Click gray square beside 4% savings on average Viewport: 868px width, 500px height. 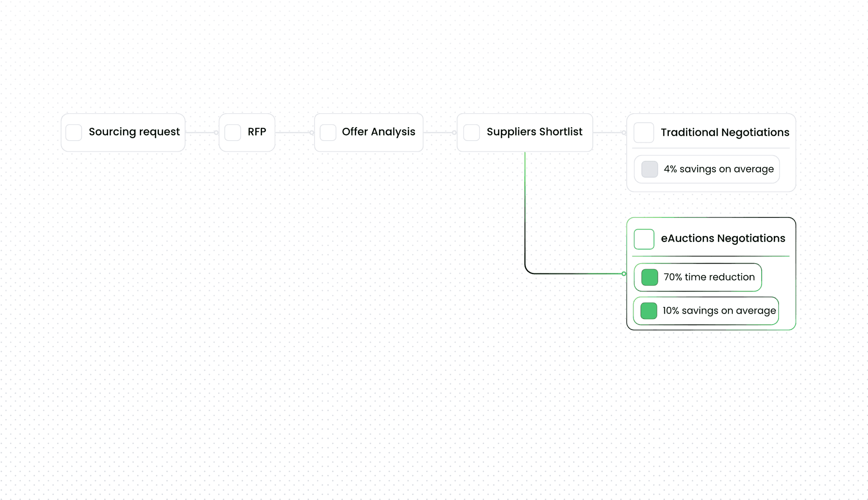coord(649,169)
